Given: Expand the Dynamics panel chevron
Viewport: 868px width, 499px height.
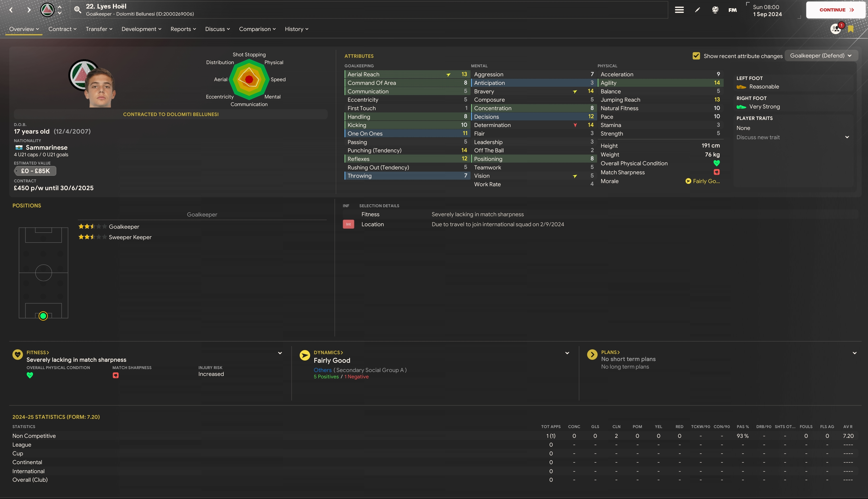Looking at the screenshot, I should (567, 353).
